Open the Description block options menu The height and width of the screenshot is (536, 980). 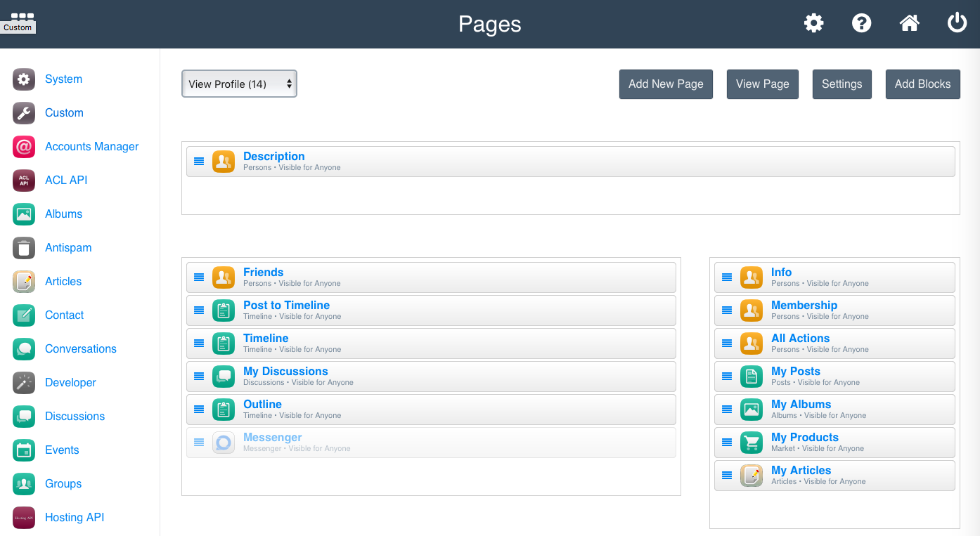(x=199, y=161)
